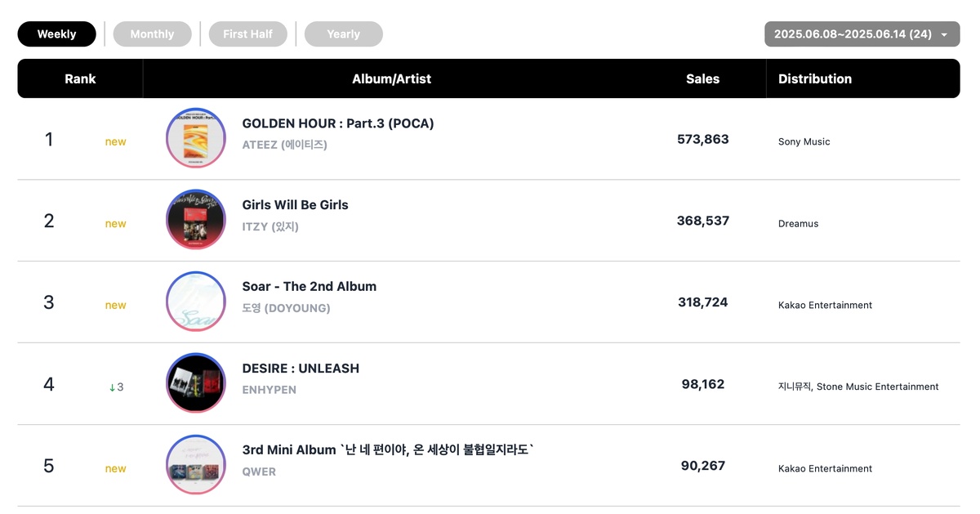This screenshot has width=980, height=514.
Task: Select the First Half chart tab
Action: pos(247,34)
